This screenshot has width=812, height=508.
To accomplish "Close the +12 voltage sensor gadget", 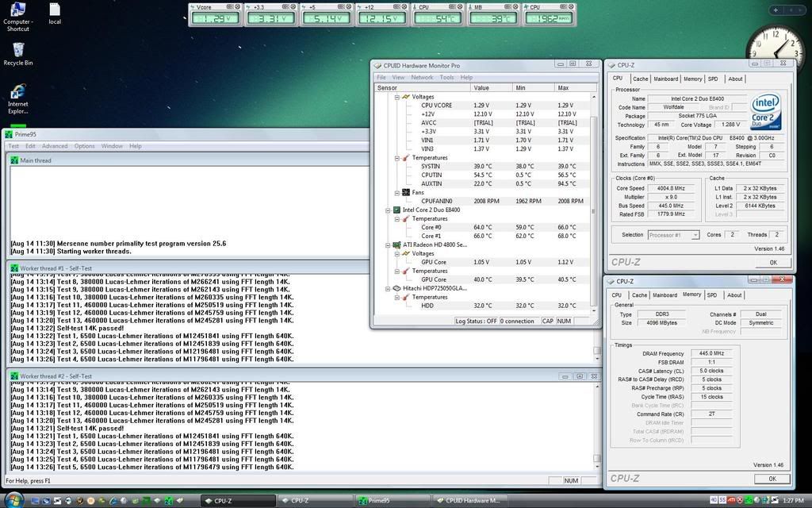I will (x=404, y=6).
